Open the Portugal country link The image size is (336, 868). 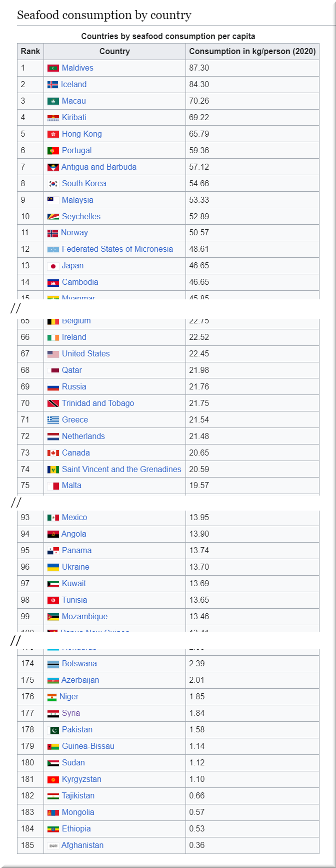(x=76, y=151)
